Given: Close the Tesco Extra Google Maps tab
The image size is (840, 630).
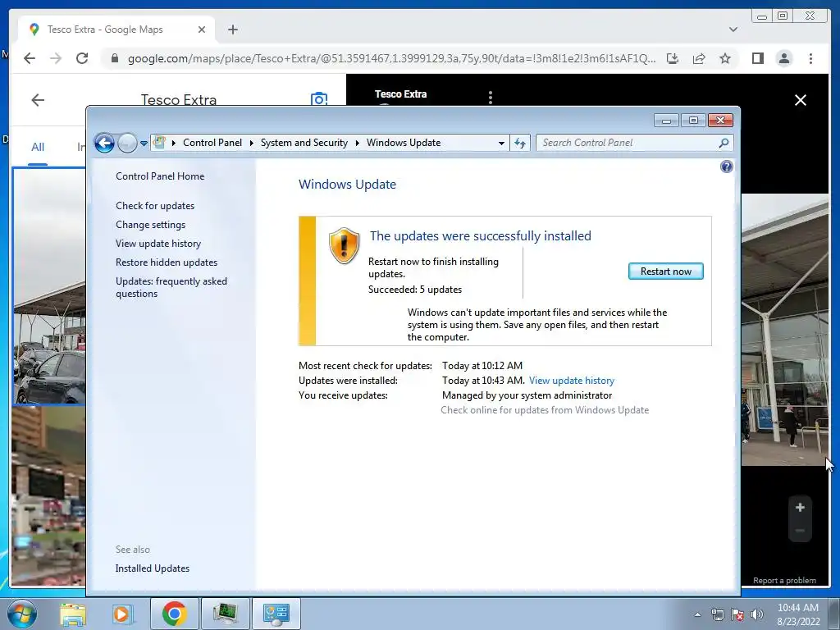Looking at the screenshot, I should click(x=202, y=30).
